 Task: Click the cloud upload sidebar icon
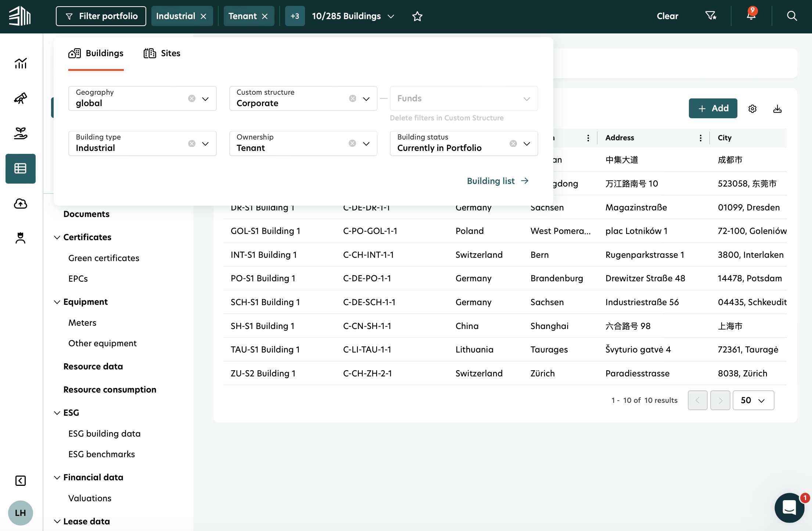(21, 203)
